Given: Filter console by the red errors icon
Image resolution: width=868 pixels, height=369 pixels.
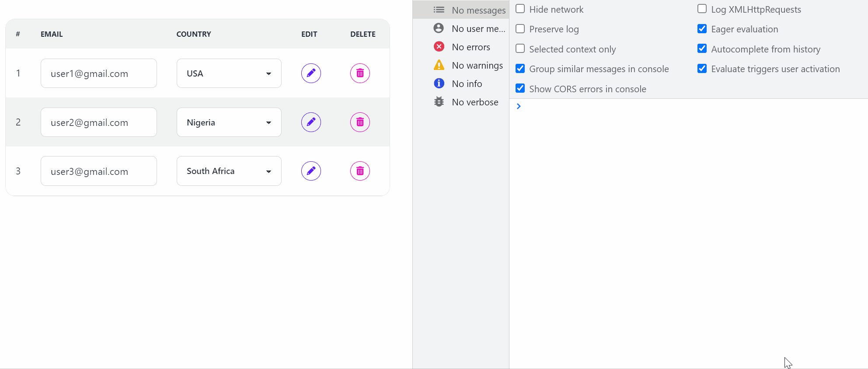Looking at the screenshot, I should 439,47.
